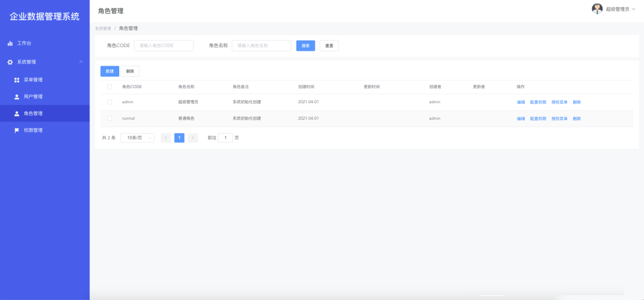
Task: Open the 超级管理员 user dropdown arrow
Action: click(x=633, y=9)
